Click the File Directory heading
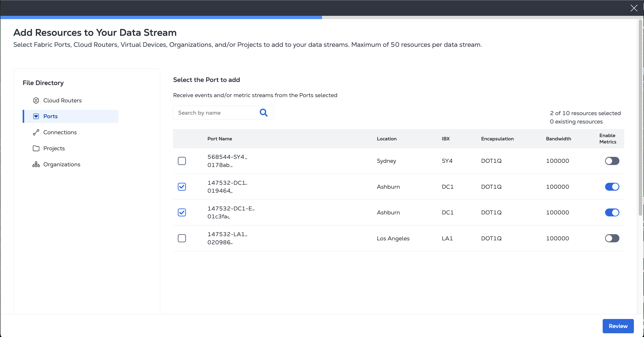Image resolution: width=644 pixels, height=337 pixels. coord(43,83)
